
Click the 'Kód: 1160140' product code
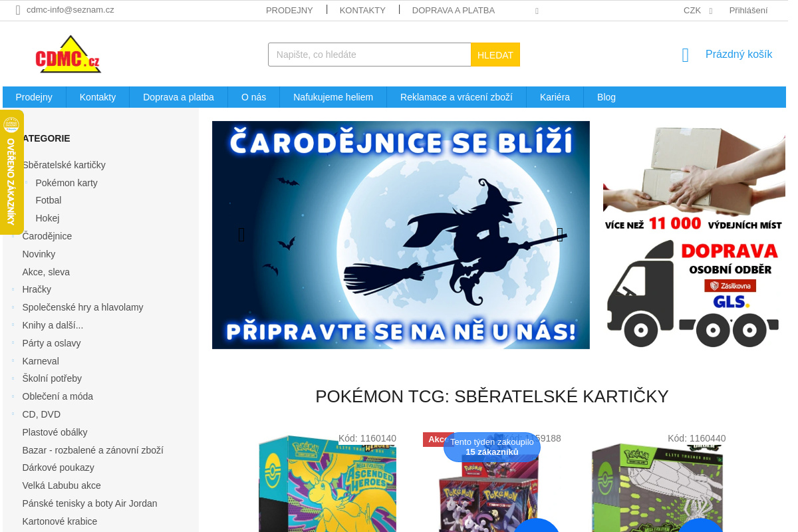tap(367, 438)
